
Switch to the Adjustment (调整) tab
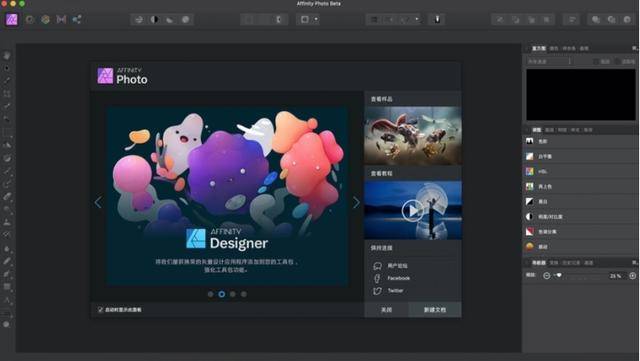tap(536, 130)
